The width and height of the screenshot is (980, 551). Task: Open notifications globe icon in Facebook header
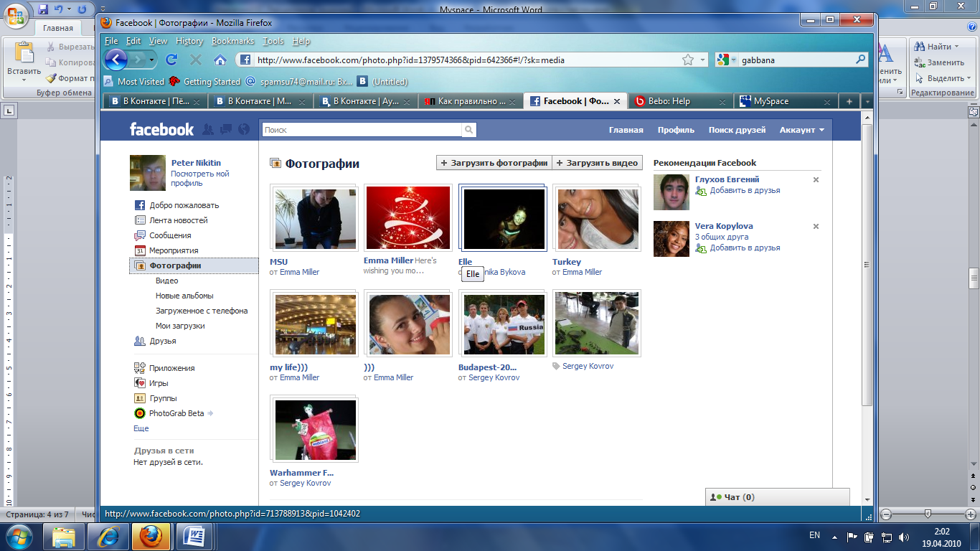244,130
